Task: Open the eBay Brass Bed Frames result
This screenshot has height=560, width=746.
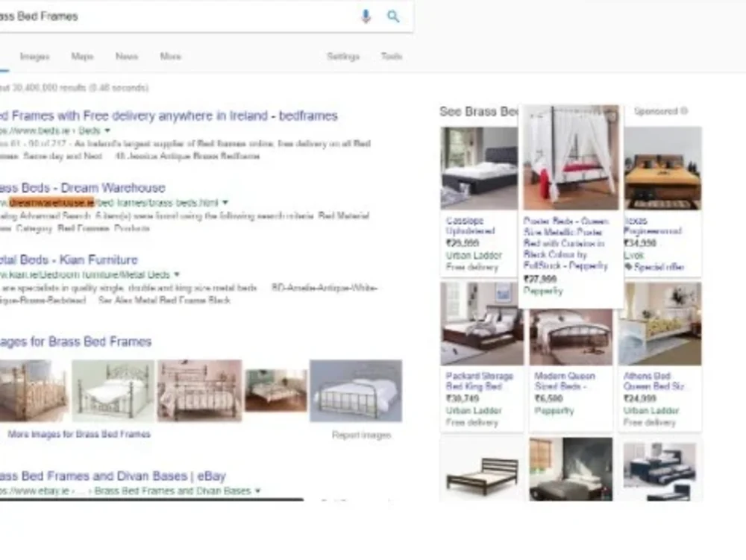Action: coord(113,476)
